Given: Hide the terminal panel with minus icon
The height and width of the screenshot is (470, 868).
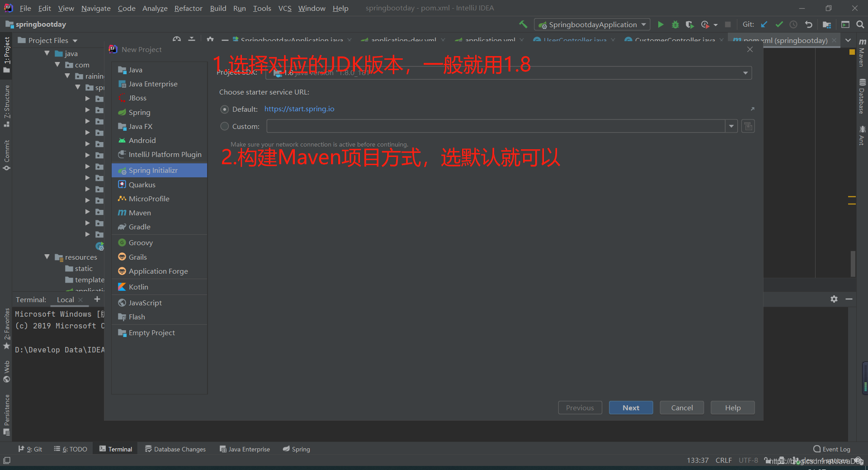Looking at the screenshot, I should click(x=849, y=299).
